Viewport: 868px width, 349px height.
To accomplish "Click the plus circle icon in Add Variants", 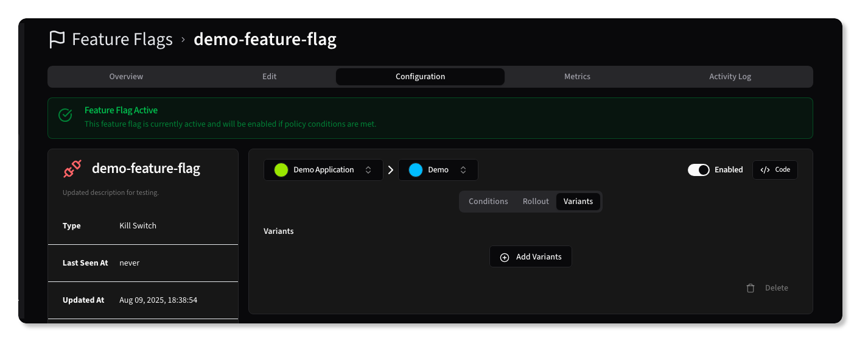I will tap(504, 257).
